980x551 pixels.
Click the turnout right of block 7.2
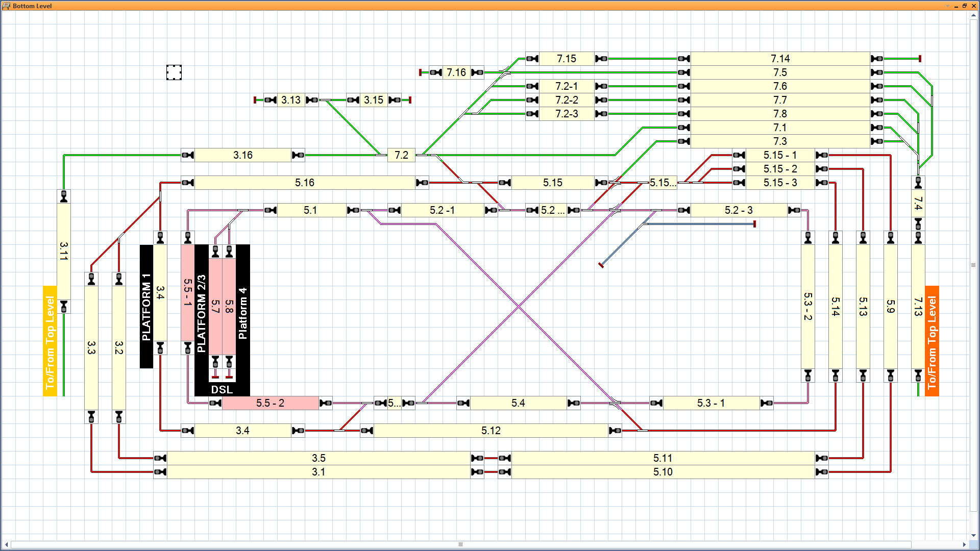click(x=423, y=155)
